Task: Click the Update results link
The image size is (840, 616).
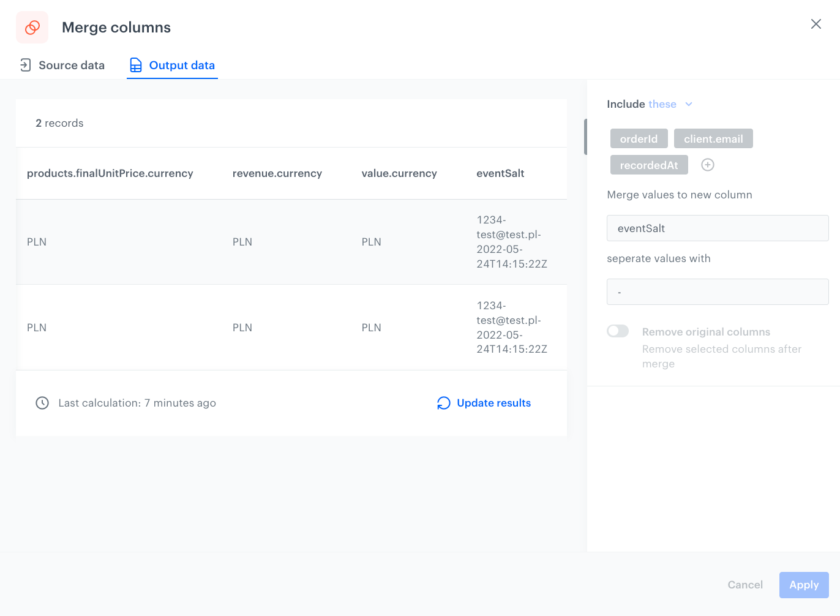Action: click(493, 403)
